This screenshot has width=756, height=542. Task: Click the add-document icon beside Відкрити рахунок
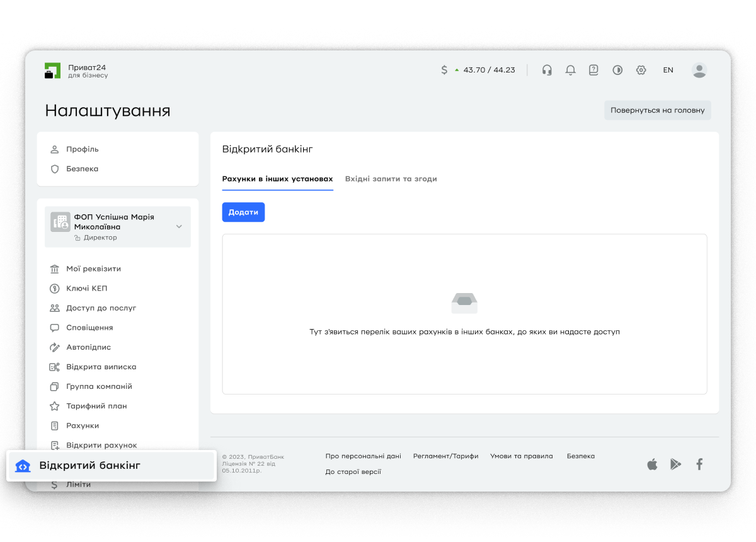(x=54, y=445)
